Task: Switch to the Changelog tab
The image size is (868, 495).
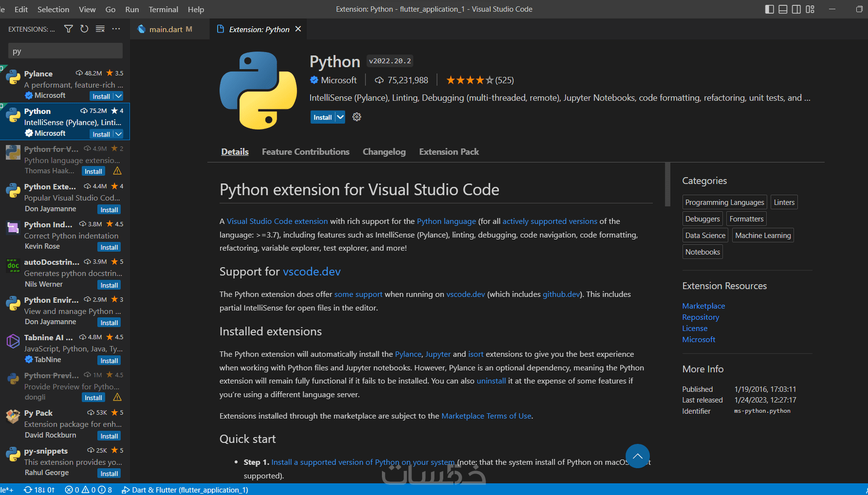Action: (384, 152)
